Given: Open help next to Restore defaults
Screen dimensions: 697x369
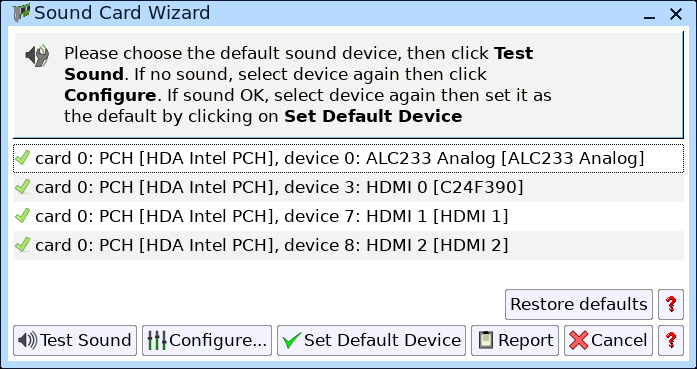Looking at the screenshot, I should [x=671, y=305].
